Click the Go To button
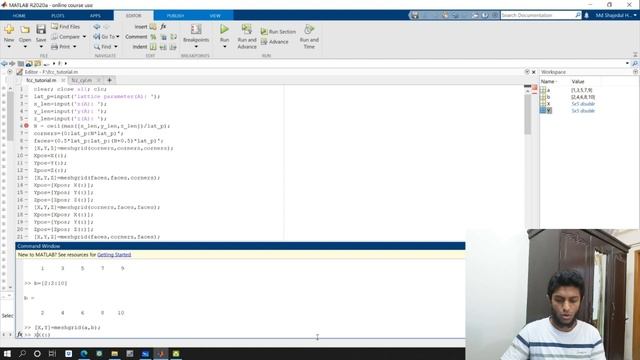This screenshot has height=360, width=640. click(104, 37)
